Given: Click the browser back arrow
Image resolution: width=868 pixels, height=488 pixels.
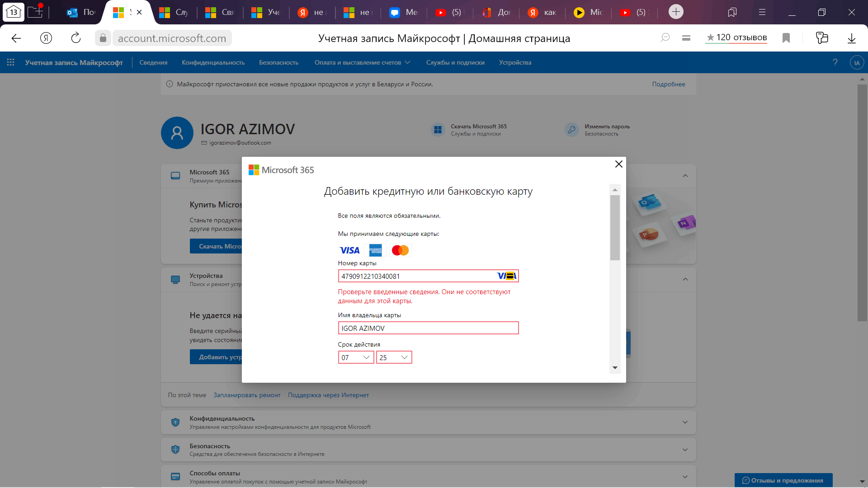Looking at the screenshot, I should pyautogui.click(x=16, y=38).
